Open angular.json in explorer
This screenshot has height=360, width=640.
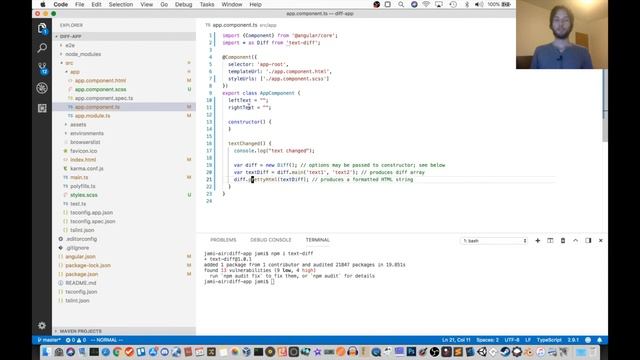[80, 257]
